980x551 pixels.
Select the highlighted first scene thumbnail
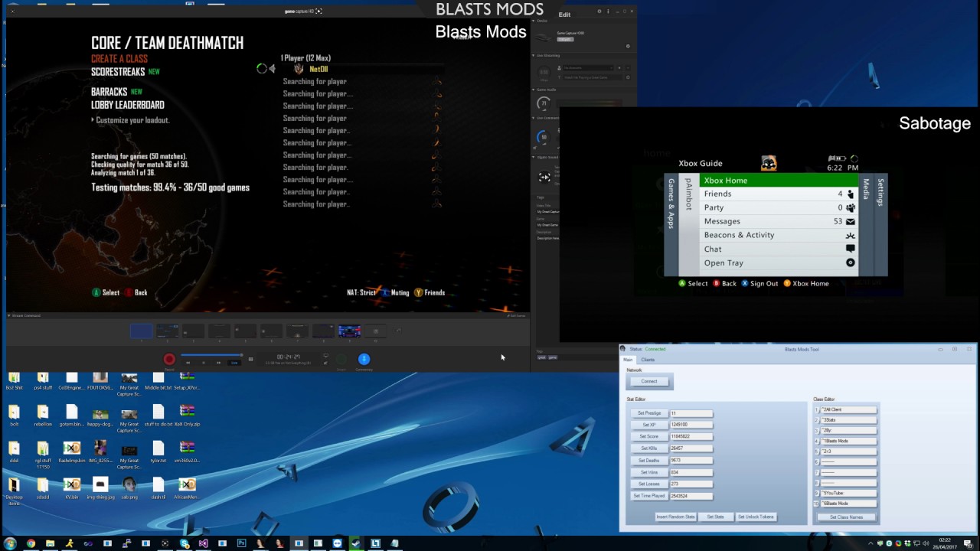coord(141,331)
